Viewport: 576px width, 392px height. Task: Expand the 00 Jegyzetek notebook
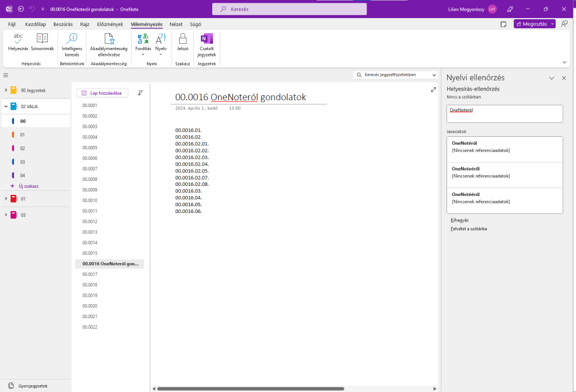pyautogui.click(x=6, y=90)
